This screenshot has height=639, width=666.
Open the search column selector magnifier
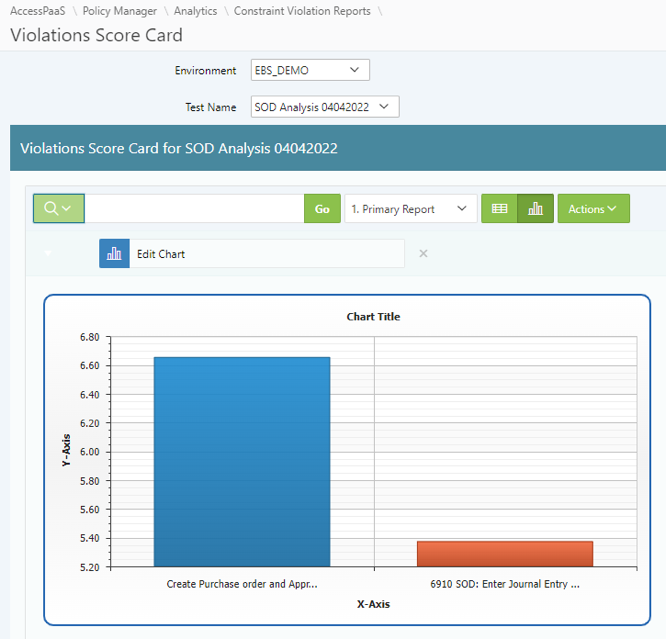coord(58,209)
